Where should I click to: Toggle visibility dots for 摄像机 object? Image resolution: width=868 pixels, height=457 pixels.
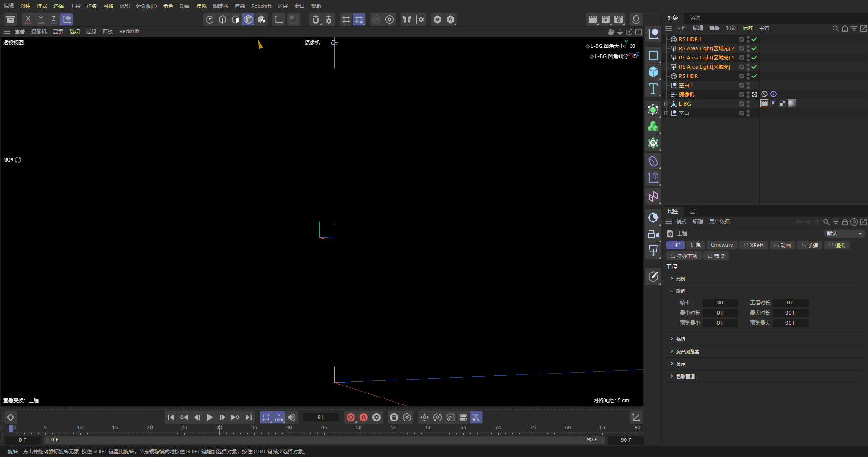click(x=748, y=95)
